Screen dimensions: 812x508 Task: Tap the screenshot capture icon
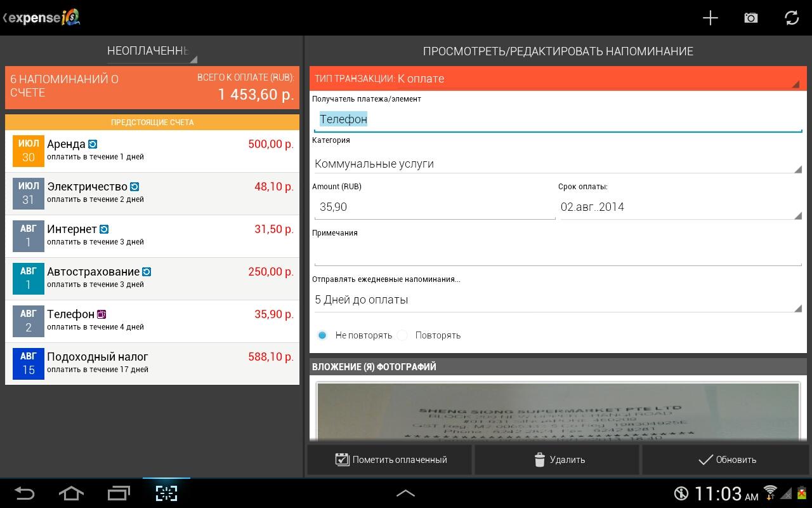pyautogui.click(x=166, y=493)
